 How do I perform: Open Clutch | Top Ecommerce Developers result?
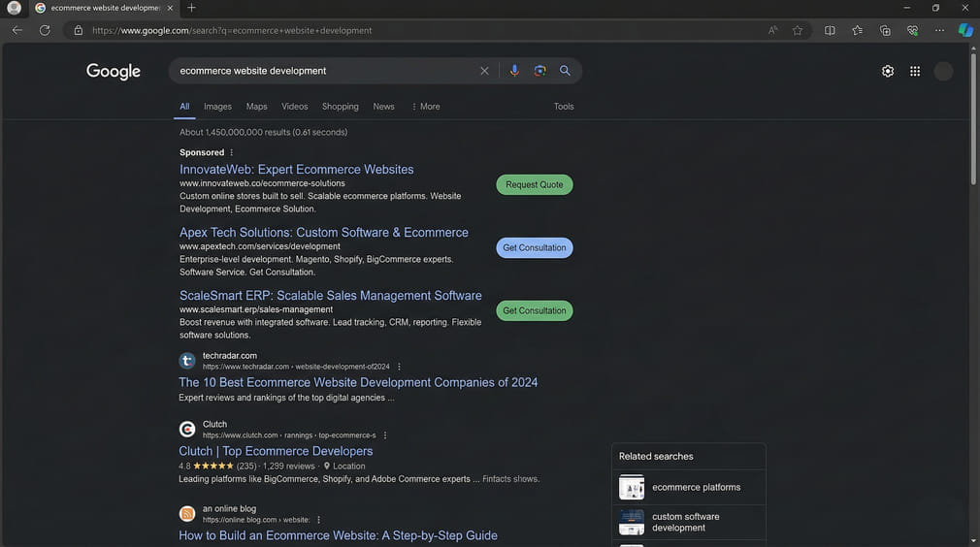[x=276, y=451]
